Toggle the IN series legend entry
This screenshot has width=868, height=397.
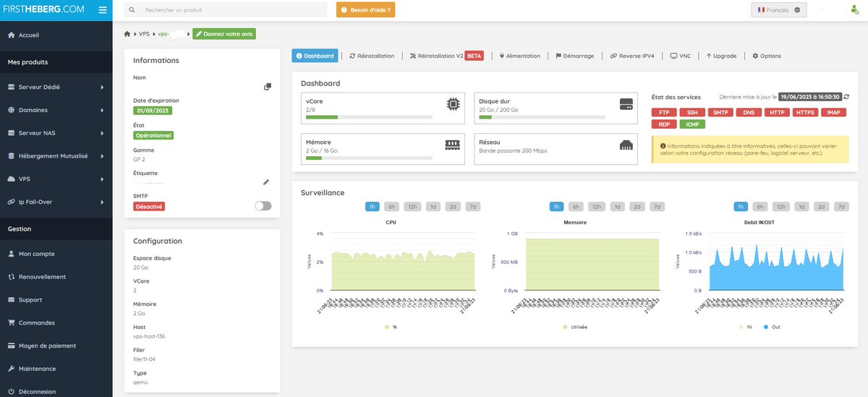(744, 327)
